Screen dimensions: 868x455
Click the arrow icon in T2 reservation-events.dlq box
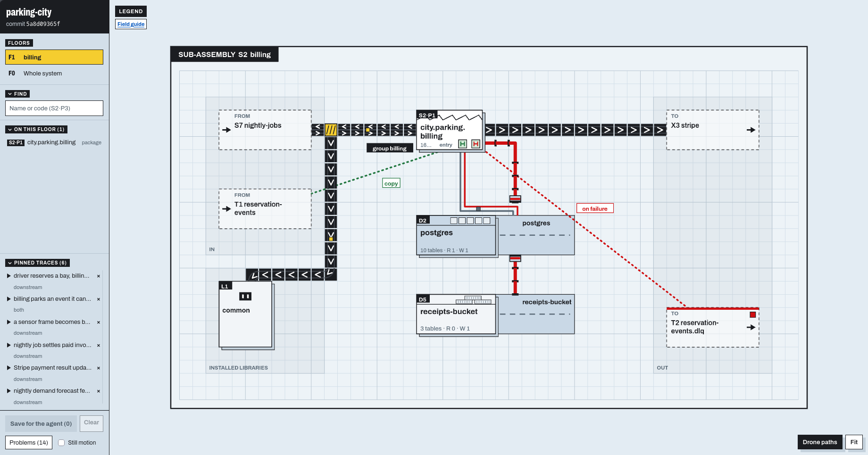pyautogui.click(x=751, y=327)
